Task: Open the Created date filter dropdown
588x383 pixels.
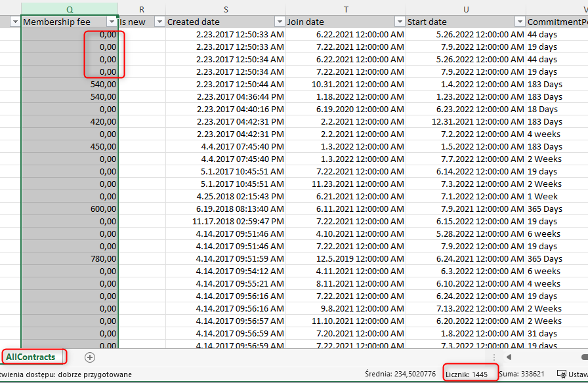Action: pyautogui.click(x=279, y=22)
